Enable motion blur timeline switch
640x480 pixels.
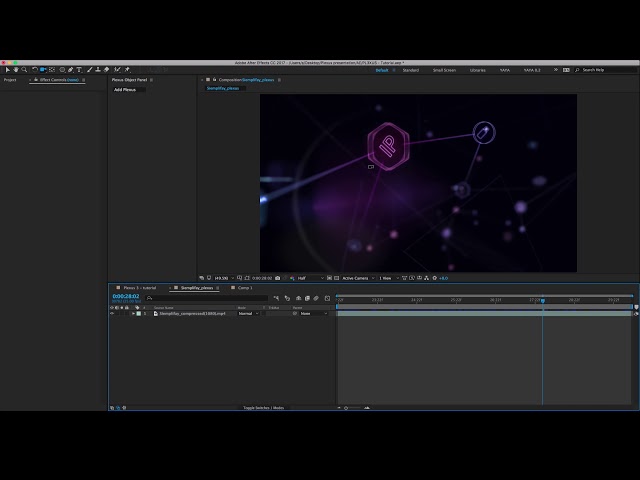click(316, 298)
